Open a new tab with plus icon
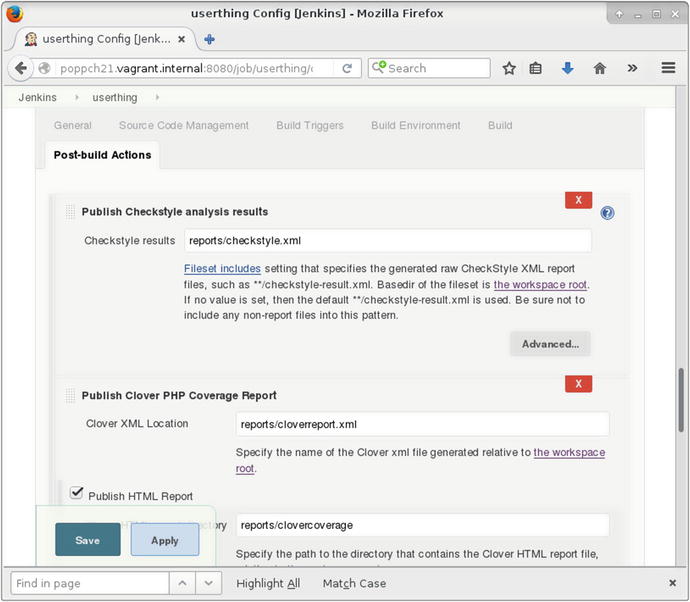 [209, 39]
